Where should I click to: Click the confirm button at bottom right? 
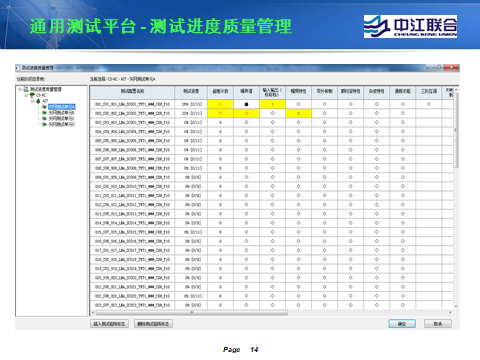(402, 324)
